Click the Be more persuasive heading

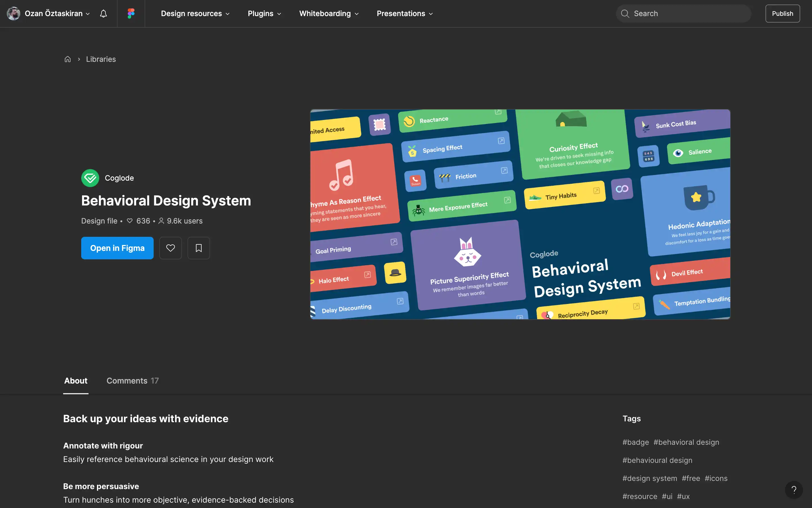(101, 486)
